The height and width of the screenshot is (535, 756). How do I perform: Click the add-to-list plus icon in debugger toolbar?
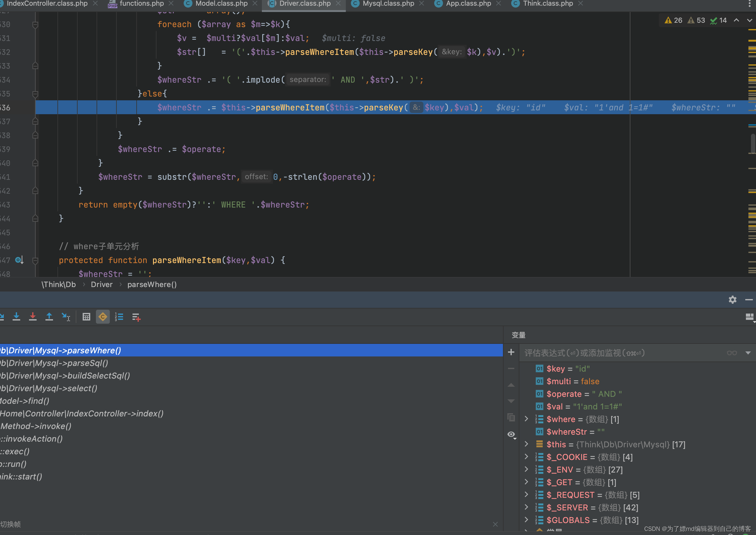pos(136,317)
